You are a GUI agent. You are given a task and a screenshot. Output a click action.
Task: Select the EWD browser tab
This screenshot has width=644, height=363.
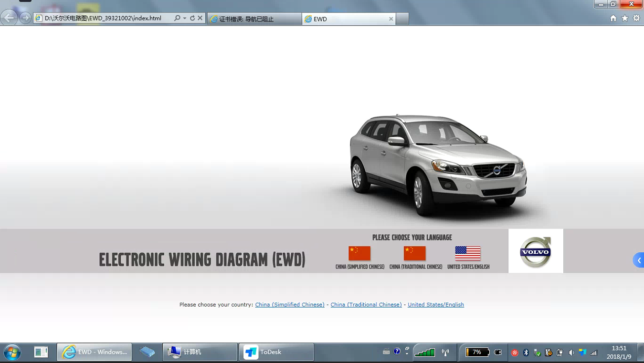[348, 19]
